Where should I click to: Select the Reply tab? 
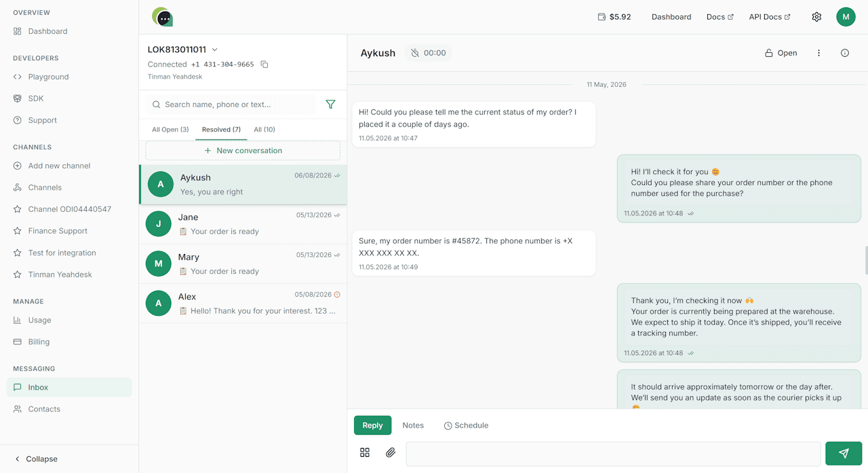372,425
